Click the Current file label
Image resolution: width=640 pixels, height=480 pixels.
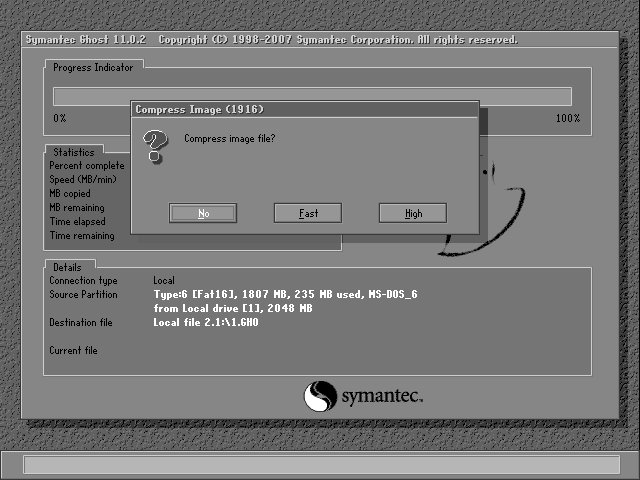point(73,350)
